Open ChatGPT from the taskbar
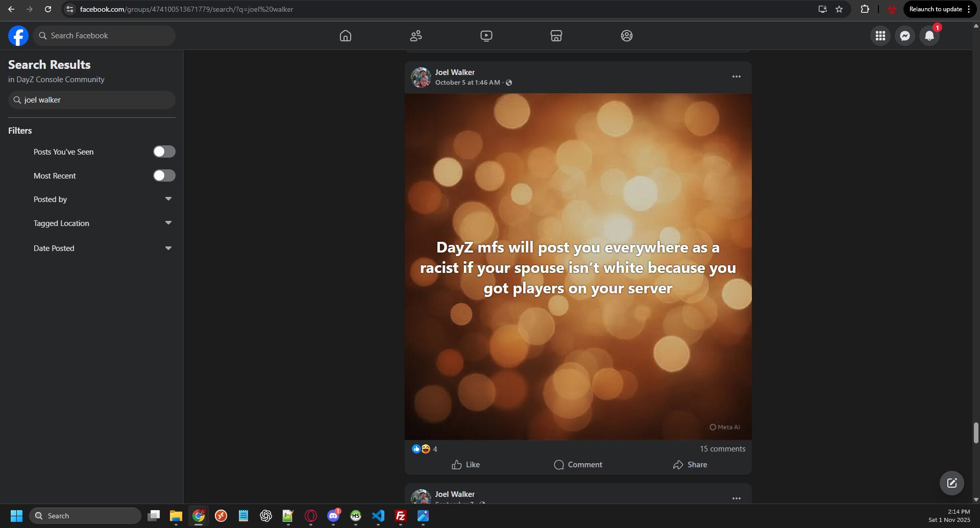The image size is (980, 528). coord(266,516)
